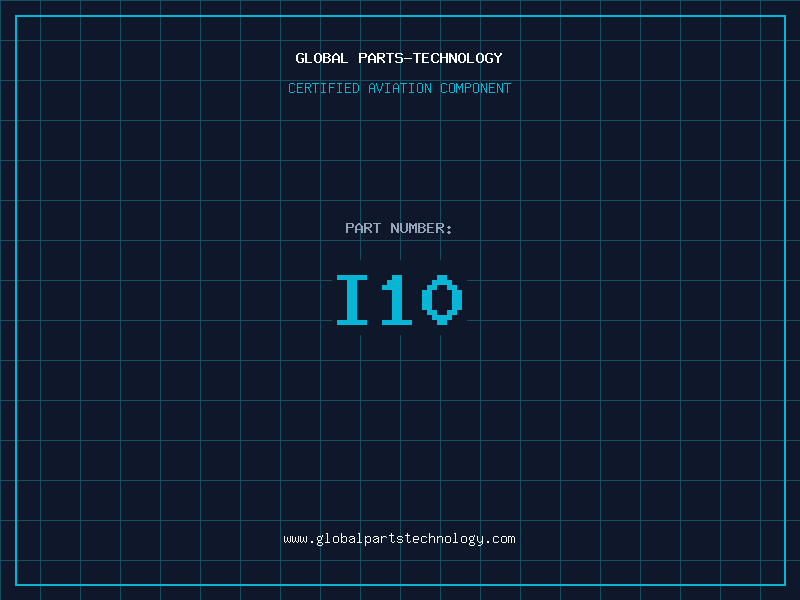The height and width of the screenshot is (600, 800).
Task: Open the www.globalpartstechnology.com link
Action: pos(399,539)
